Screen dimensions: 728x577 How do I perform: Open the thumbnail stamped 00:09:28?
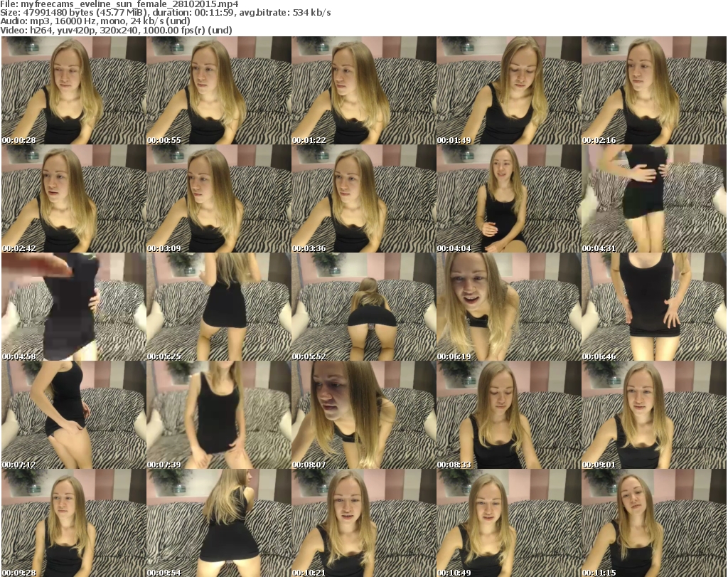[x=74, y=523]
